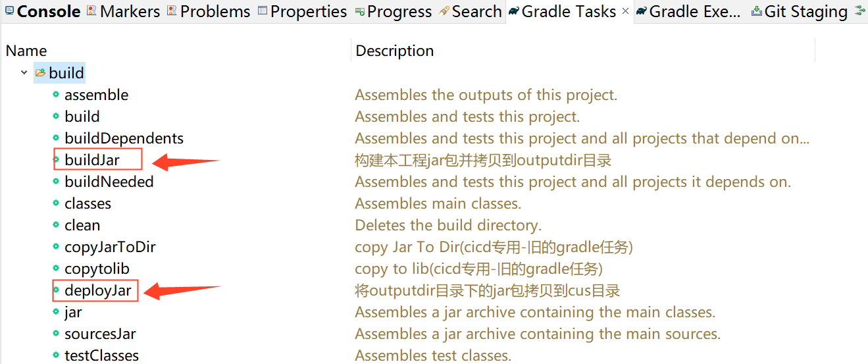Switch to the Progress tab
868x364 pixels.
tap(399, 11)
